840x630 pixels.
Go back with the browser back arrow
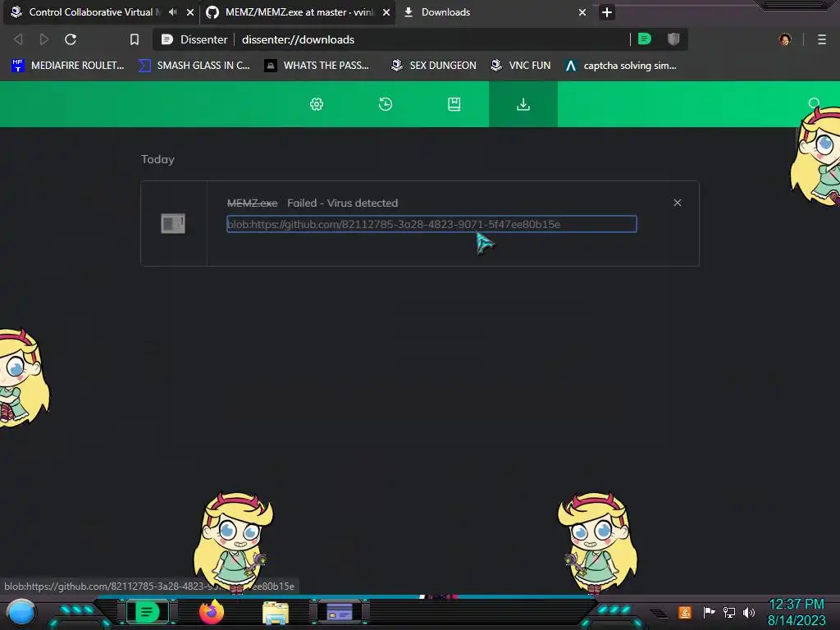(18, 39)
